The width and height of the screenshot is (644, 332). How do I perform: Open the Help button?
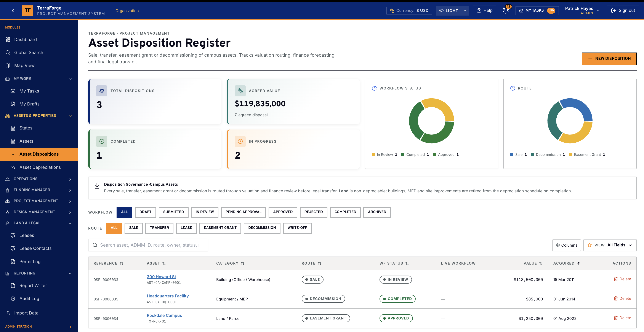(484, 11)
